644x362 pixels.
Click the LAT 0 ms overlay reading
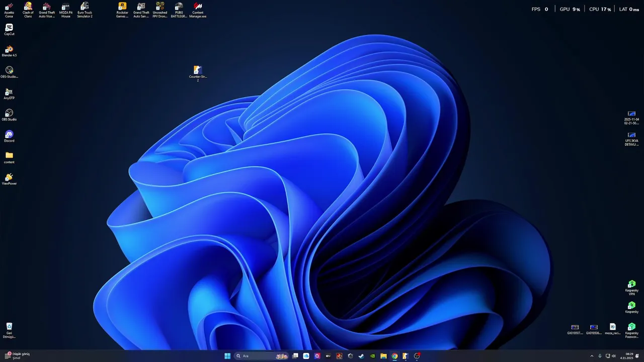coord(629,9)
